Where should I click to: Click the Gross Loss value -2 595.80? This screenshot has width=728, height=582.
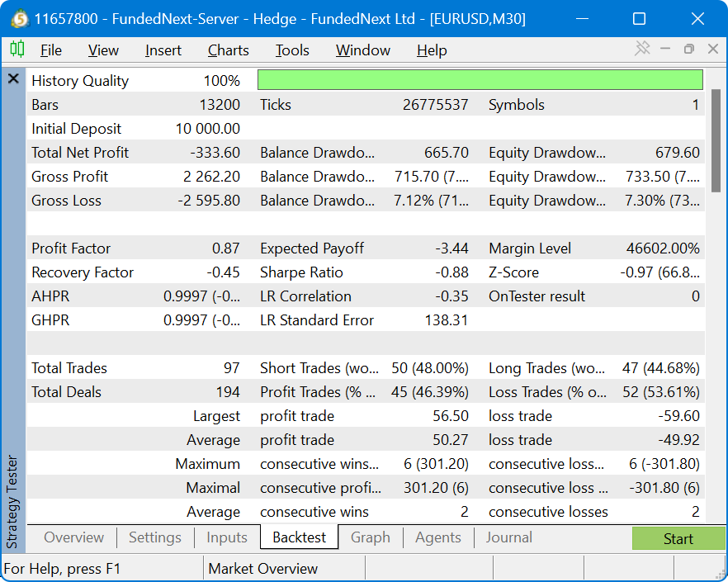[209, 201]
